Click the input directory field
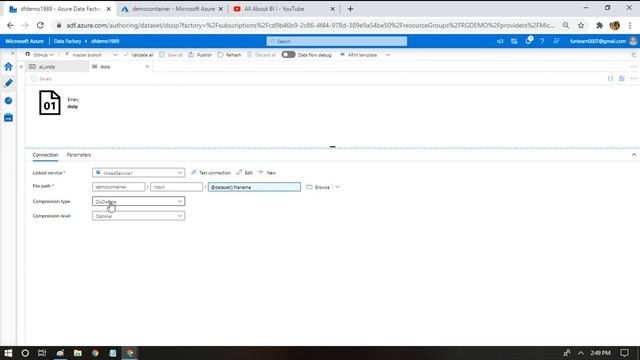Viewport: 640px width, 360px height. click(176, 187)
